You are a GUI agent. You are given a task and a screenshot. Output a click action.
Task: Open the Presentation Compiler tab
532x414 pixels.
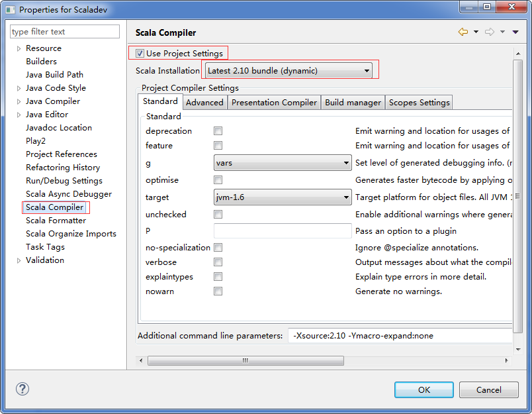(274, 103)
